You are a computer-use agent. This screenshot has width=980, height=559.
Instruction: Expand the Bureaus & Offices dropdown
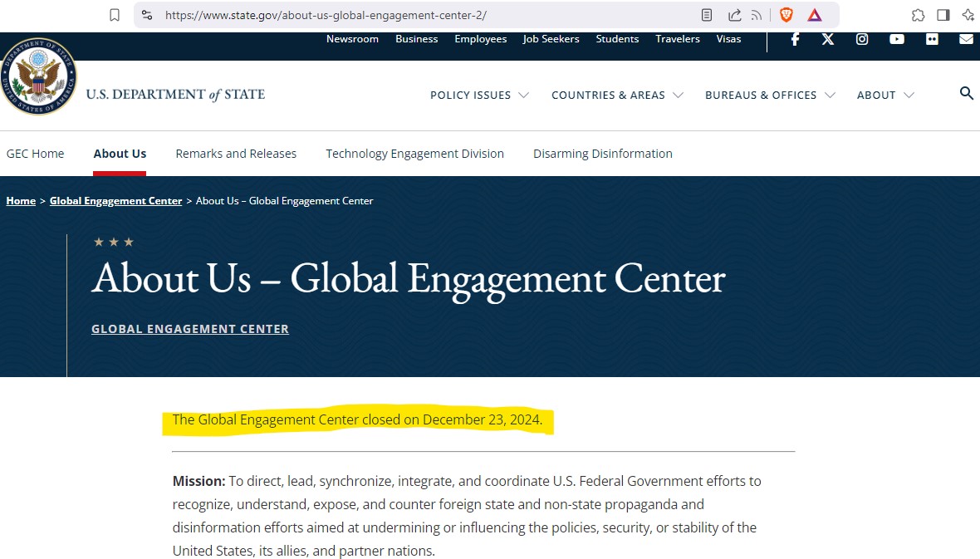pyautogui.click(x=770, y=96)
